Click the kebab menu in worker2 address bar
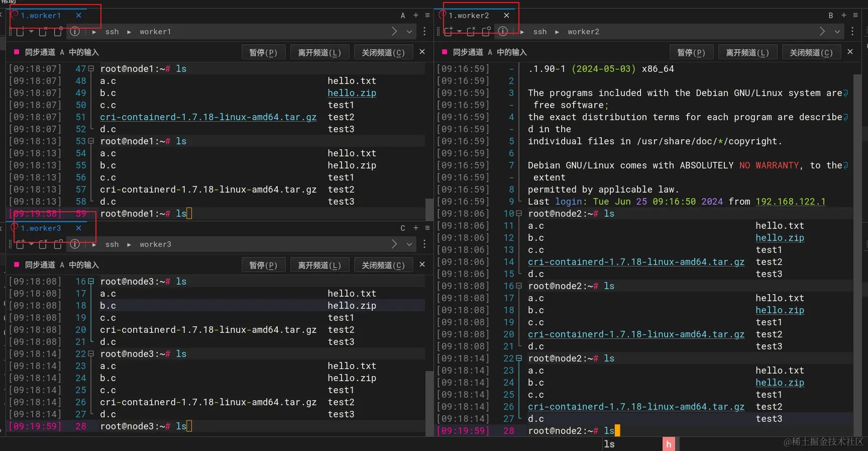868x451 pixels. click(852, 32)
